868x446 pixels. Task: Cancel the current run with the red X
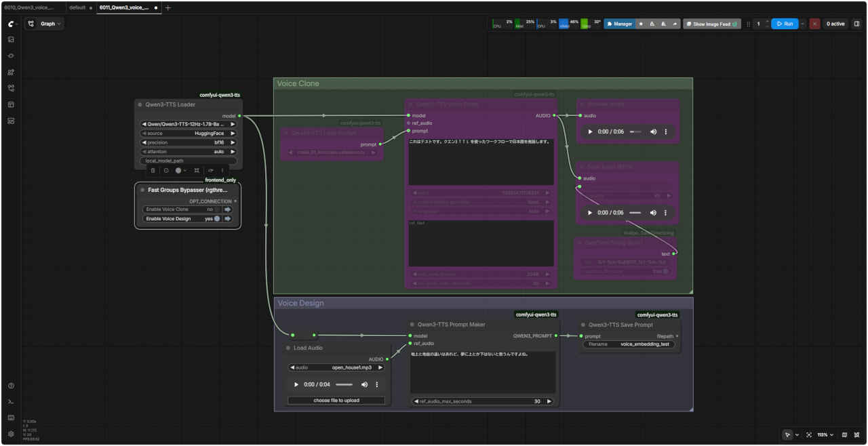click(x=814, y=24)
